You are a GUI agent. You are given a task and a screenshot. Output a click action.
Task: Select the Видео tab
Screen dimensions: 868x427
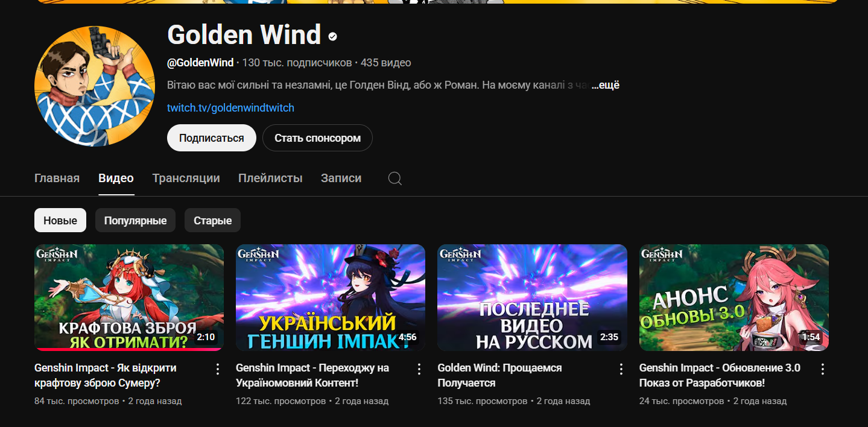(x=116, y=179)
